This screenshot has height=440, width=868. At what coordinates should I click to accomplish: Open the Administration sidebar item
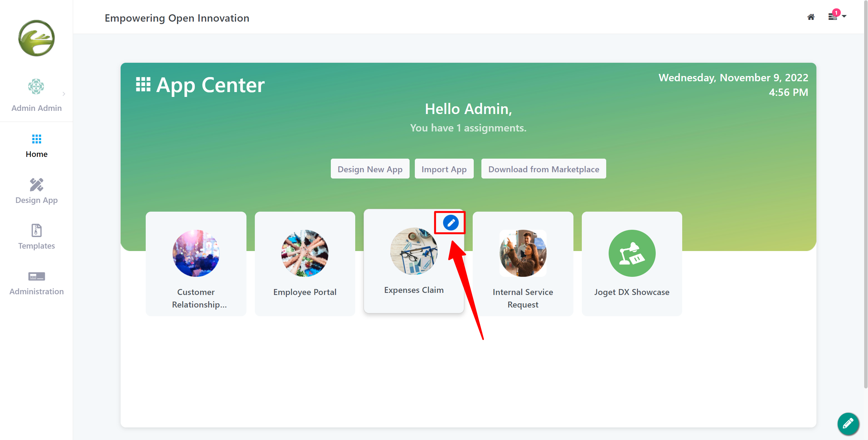point(37,283)
